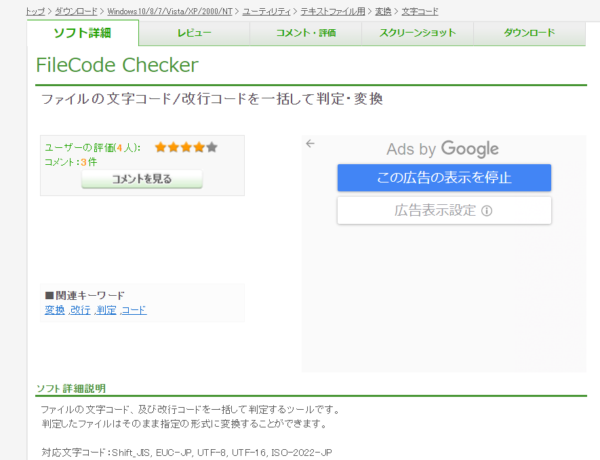Open テキストファイル用 breadcrumb link

click(333, 11)
